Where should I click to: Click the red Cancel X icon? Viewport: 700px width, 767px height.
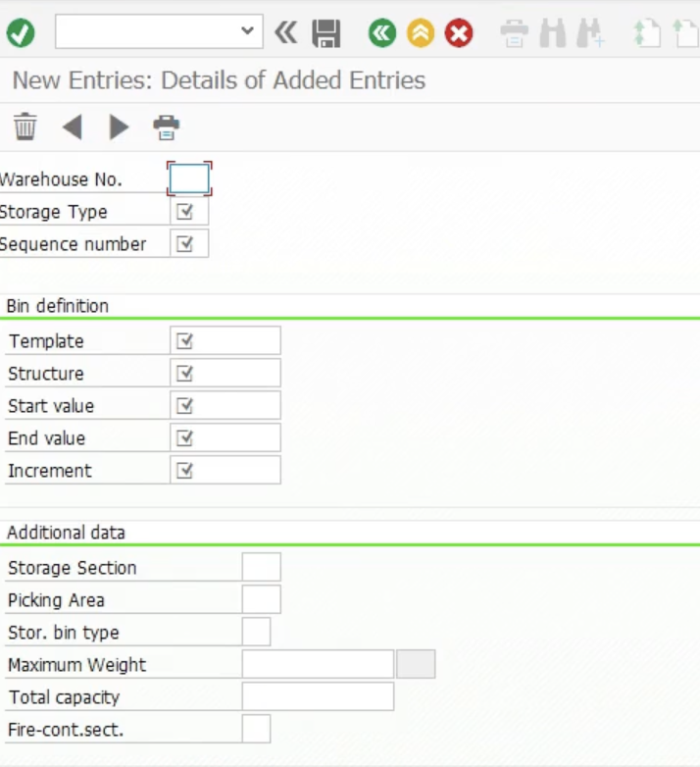(x=459, y=33)
